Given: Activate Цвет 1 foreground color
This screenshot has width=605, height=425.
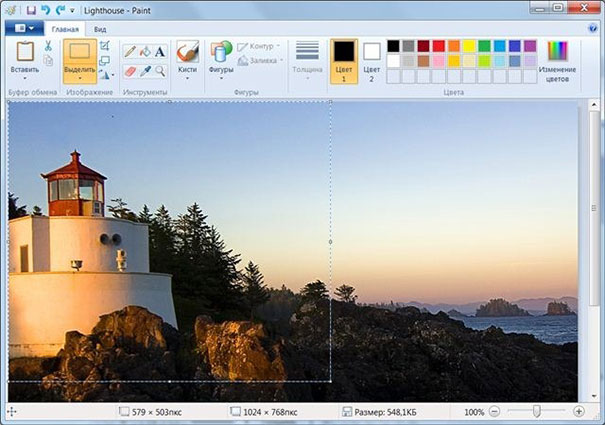Looking at the screenshot, I should 343,60.
